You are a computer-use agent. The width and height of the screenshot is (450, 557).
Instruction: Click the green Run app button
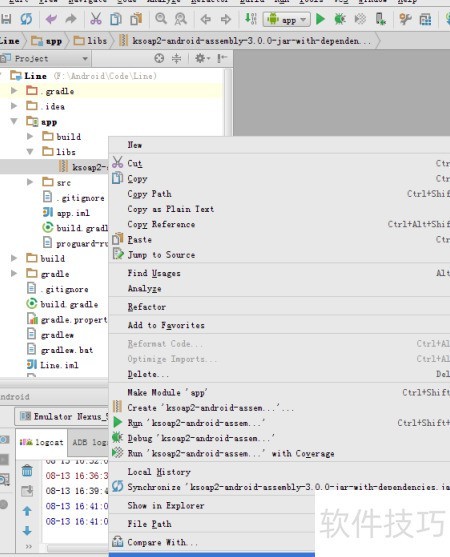[320, 19]
